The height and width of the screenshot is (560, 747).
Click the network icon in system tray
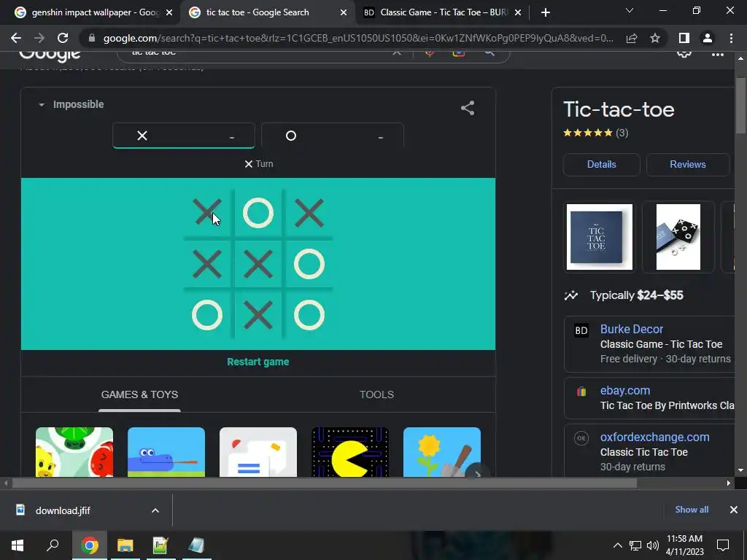tap(635, 545)
